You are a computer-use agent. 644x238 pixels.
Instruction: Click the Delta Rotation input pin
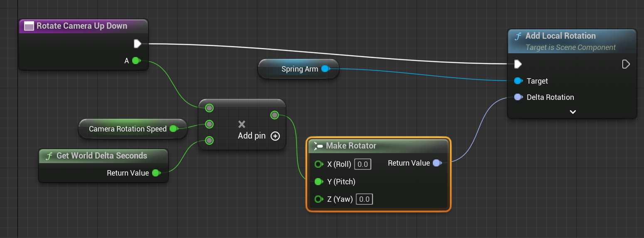click(518, 97)
